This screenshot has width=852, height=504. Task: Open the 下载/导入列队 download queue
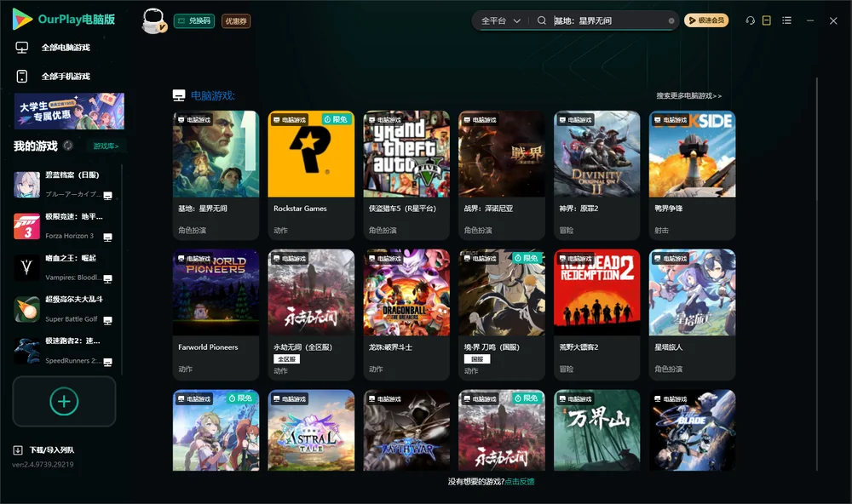pos(43,450)
